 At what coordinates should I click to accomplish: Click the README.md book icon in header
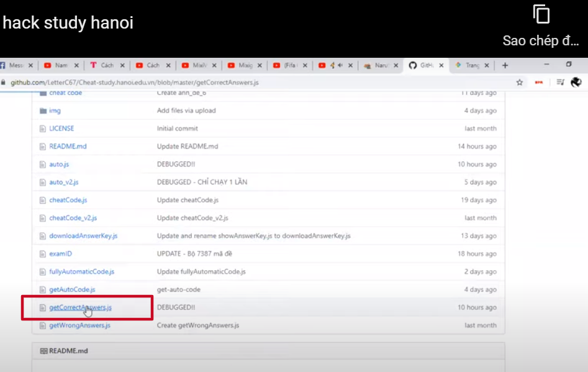pos(43,351)
